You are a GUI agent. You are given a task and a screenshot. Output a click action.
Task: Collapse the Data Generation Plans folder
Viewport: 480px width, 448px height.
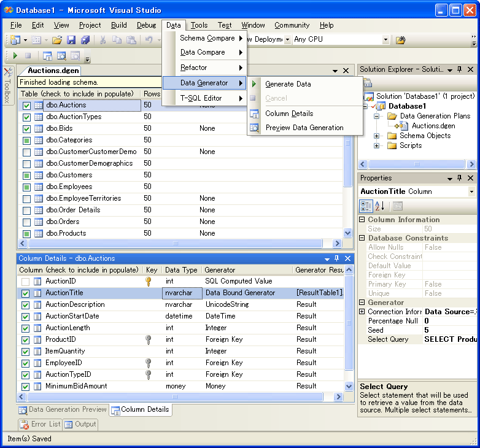(376, 116)
